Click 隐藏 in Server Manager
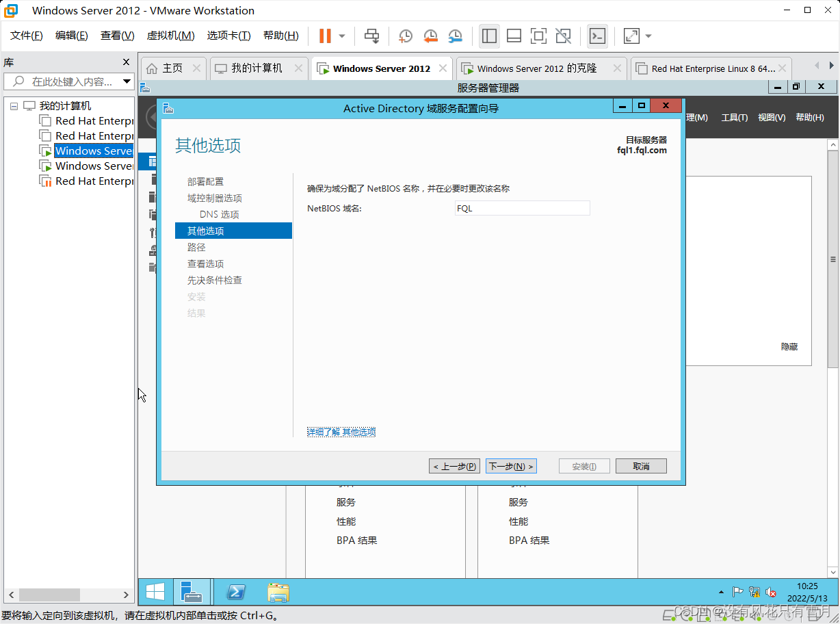This screenshot has height=624, width=840. (x=789, y=347)
